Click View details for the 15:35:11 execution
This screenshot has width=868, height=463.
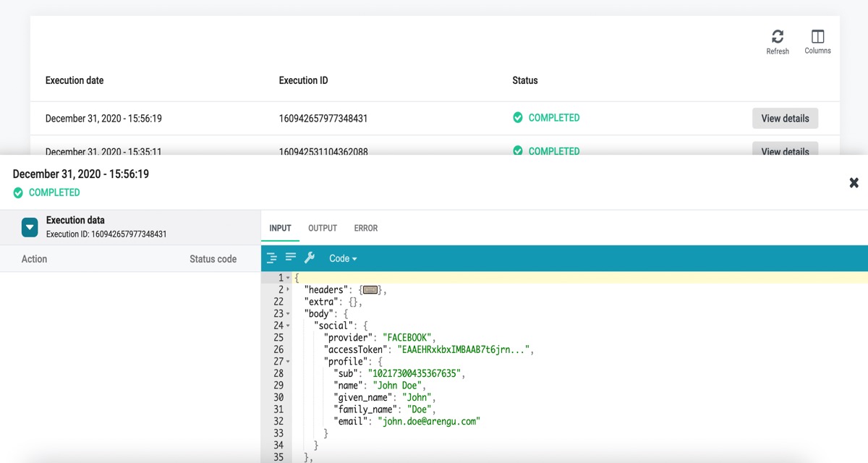tap(785, 150)
